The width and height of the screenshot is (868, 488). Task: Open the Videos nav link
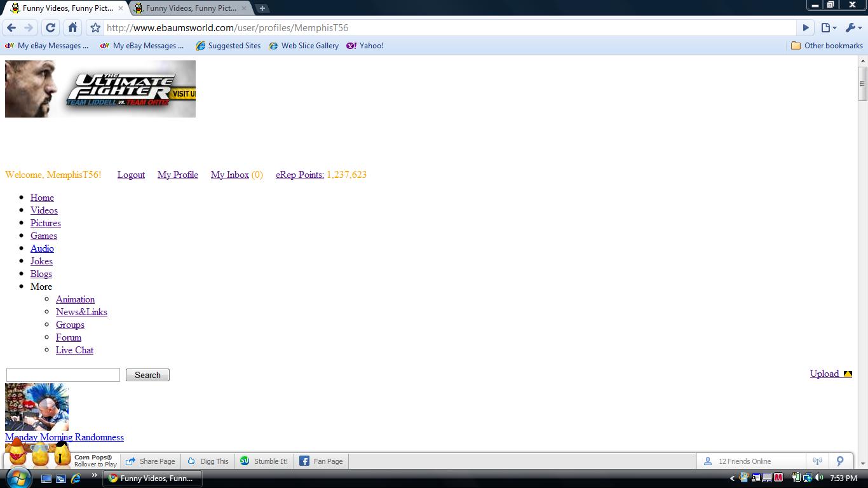[44, 210]
